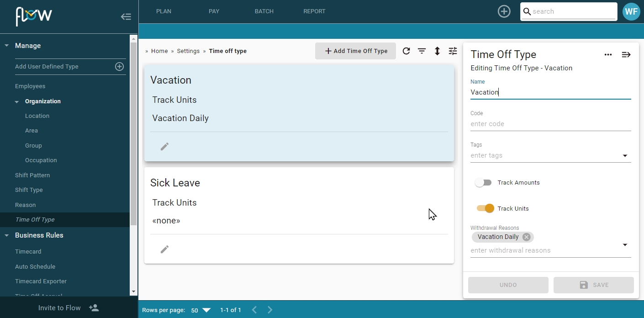Open Timecard Exporter under Business Rules
This screenshot has width=644, height=318.
[x=41, y=281]
